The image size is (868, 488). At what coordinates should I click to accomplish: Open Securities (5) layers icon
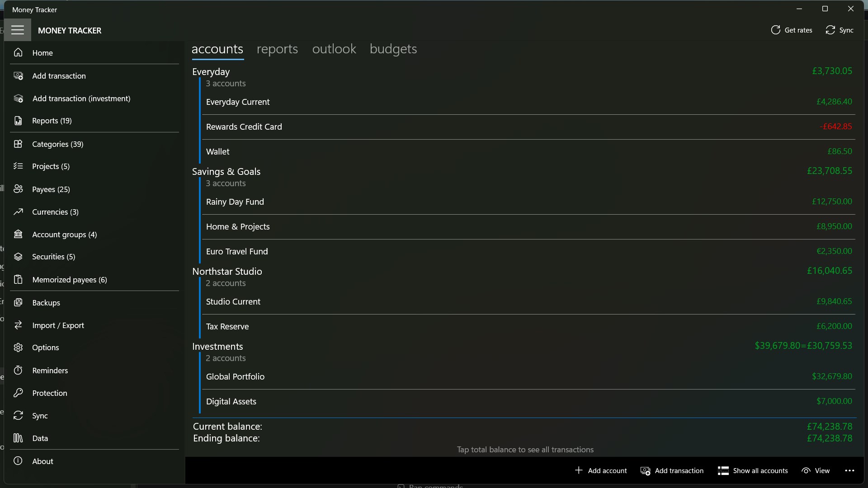tap(18, 257)
